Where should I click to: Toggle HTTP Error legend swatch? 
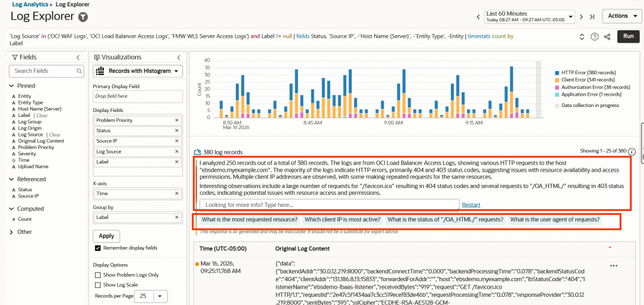click(557, 72)
